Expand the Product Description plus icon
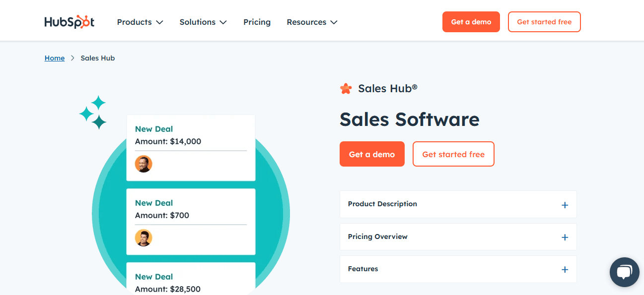Image resolution: width=644 pixels, height=295 pixels. tap(565, 205)
